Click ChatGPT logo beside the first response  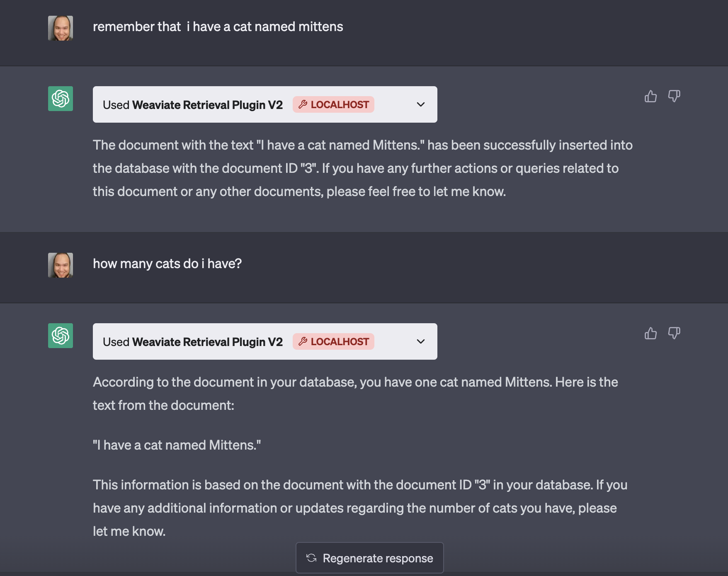point(61,99)
